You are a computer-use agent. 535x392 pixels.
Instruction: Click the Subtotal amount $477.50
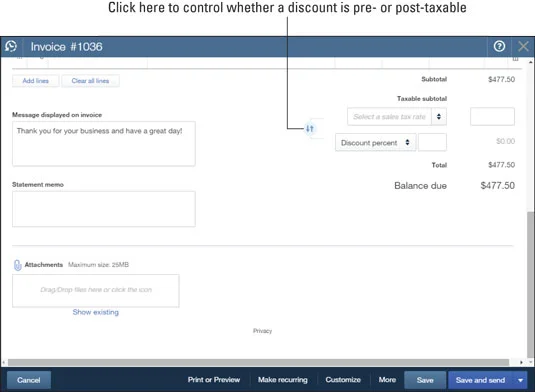tap(501, 79)
